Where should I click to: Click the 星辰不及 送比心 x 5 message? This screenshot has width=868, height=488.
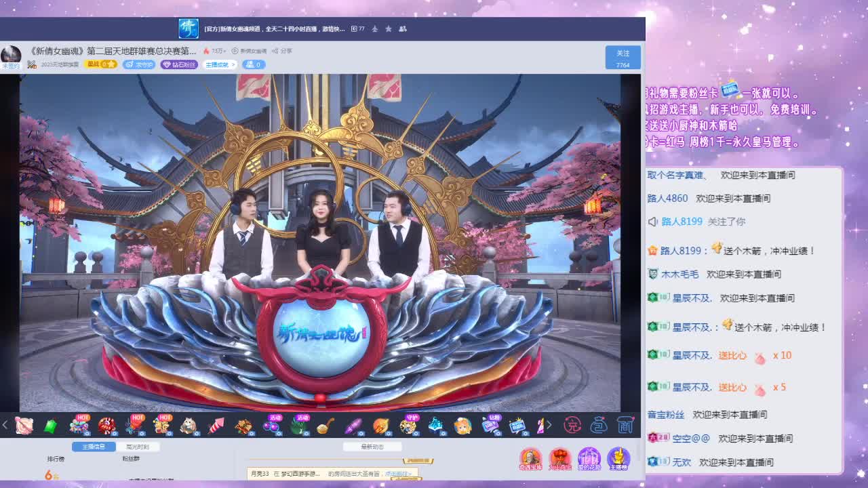pos(717,387)
